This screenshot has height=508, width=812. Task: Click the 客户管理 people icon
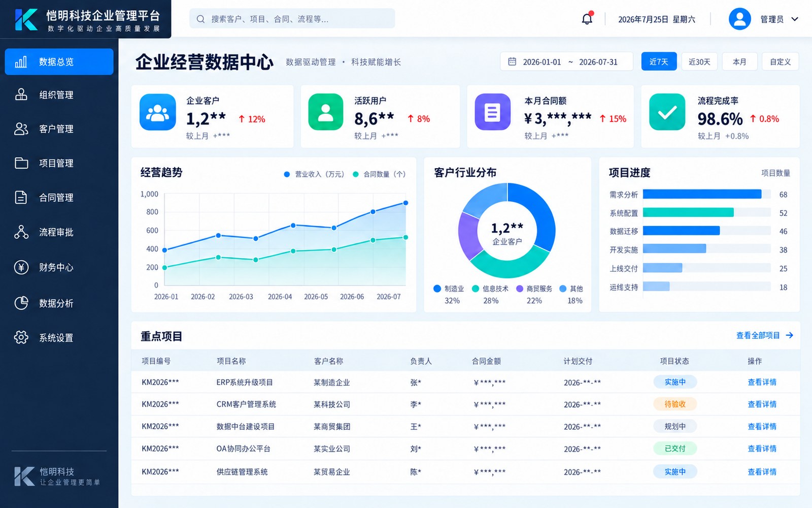click(x=21, y=129)
